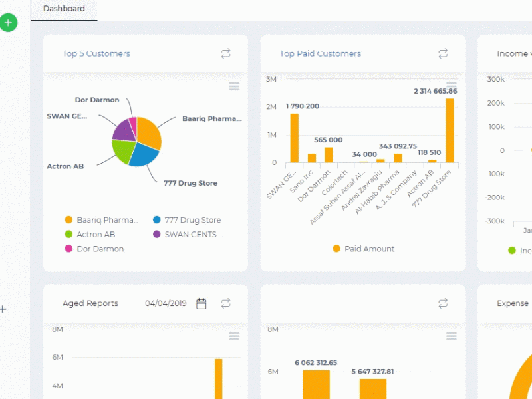Open the Top Paid Customers chart menu

tap(452, 85)
